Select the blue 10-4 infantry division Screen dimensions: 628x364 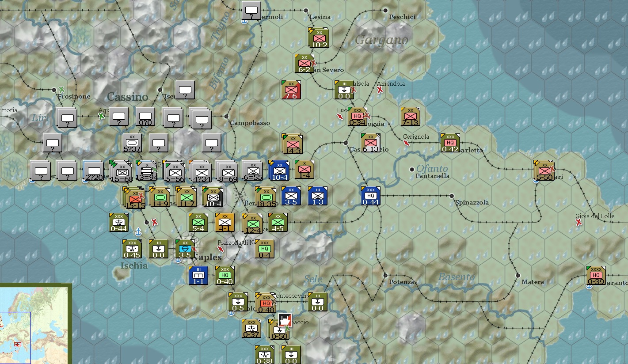(279, 171)
